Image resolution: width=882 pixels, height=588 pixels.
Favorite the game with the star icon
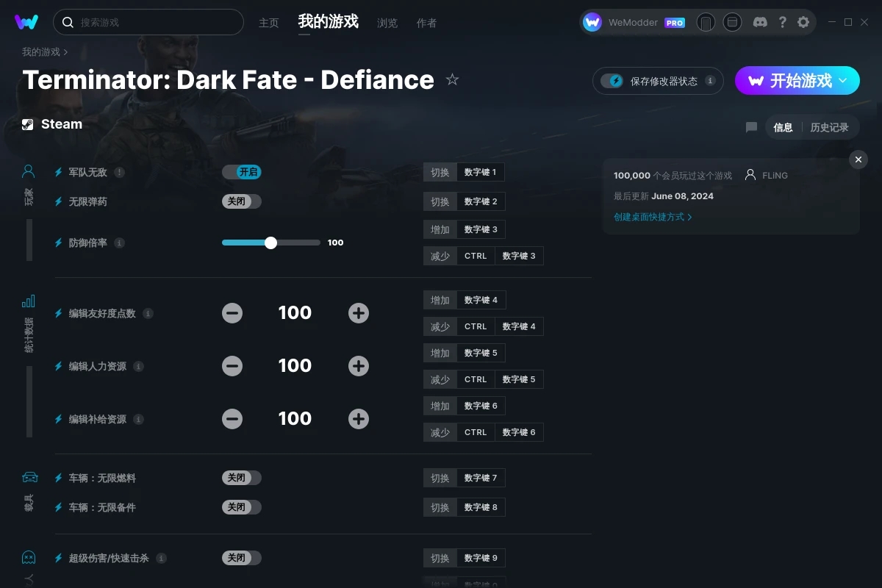pyautogui.click(x=452, y=79)
